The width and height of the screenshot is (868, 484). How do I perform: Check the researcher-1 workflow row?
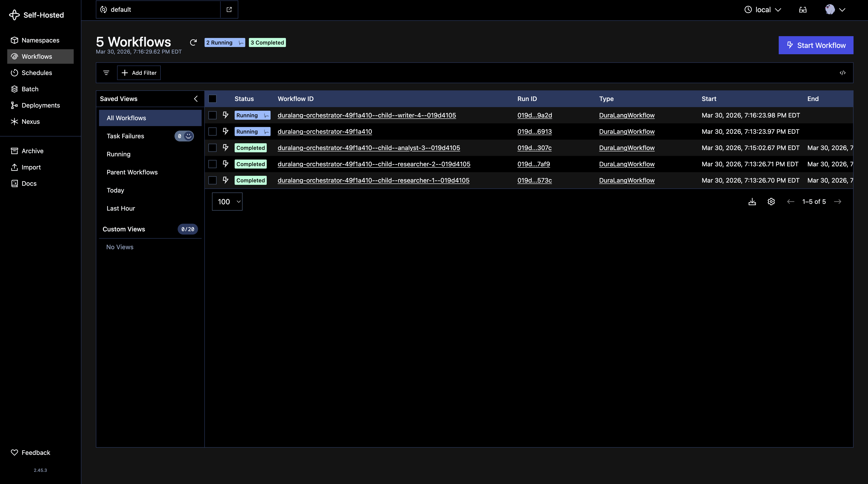212,180
